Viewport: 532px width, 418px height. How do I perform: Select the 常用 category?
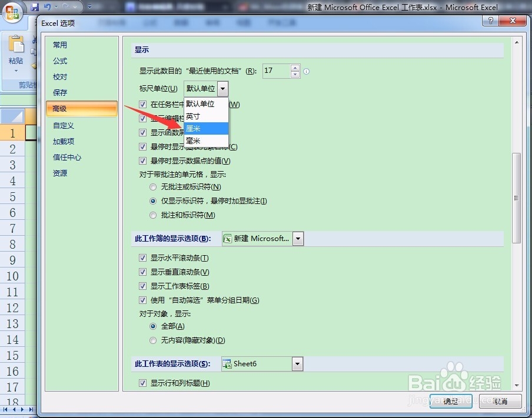click(x=60, y=45)
